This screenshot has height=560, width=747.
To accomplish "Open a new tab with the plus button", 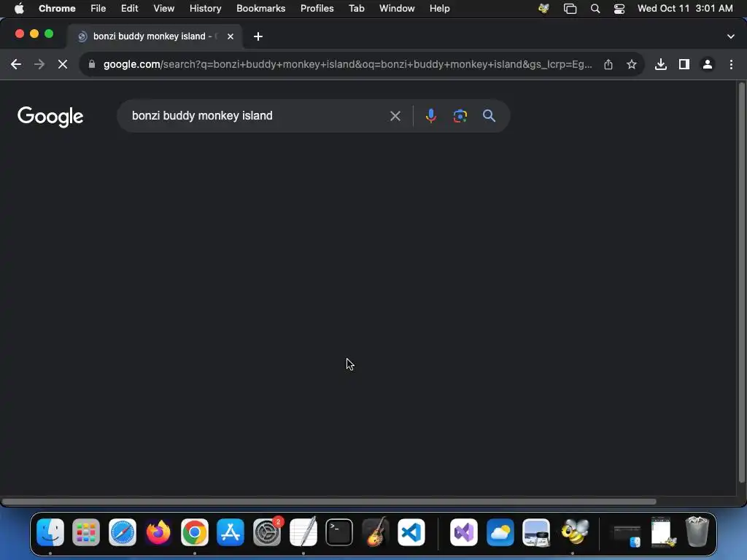I will click(x=258, y=36).
